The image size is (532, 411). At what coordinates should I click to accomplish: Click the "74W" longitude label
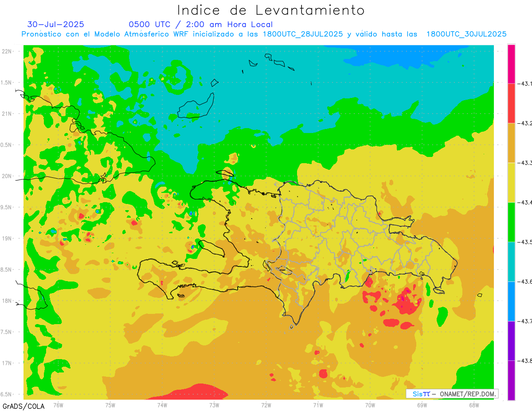click(162, 405)
